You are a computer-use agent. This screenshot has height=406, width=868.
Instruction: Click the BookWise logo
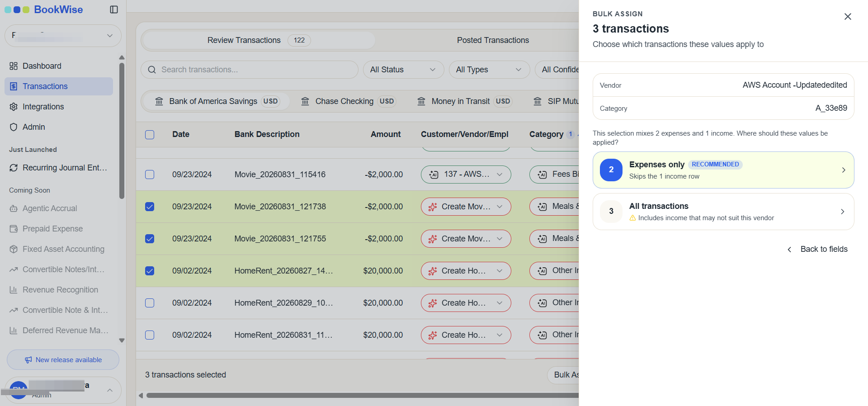(x=44, y=9)
